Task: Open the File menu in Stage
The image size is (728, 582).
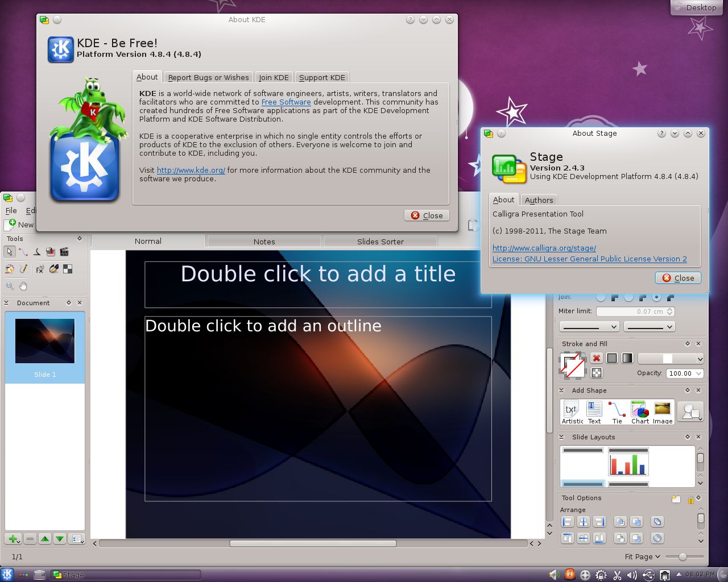Action: click(x=11, y=210)
